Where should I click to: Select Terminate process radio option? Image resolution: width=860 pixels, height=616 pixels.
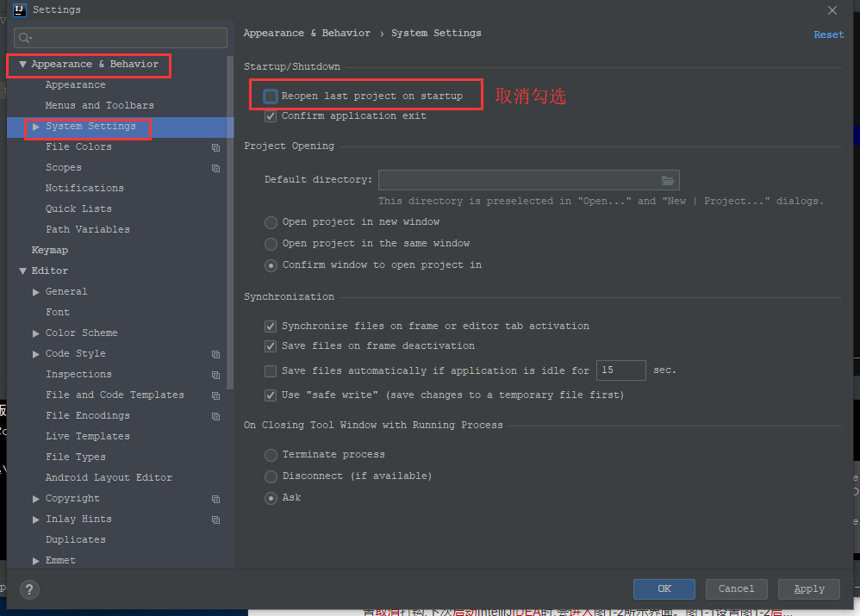(x=271, y=455)
